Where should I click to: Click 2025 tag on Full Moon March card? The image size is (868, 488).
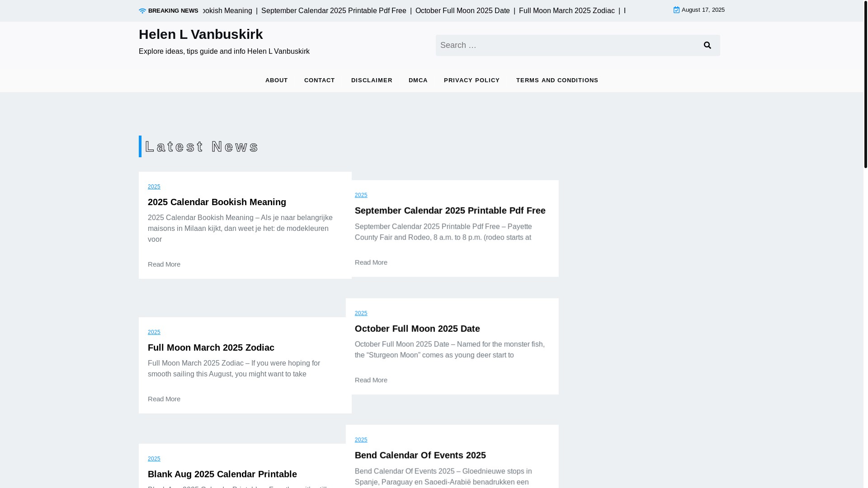[x=154, y=332]
